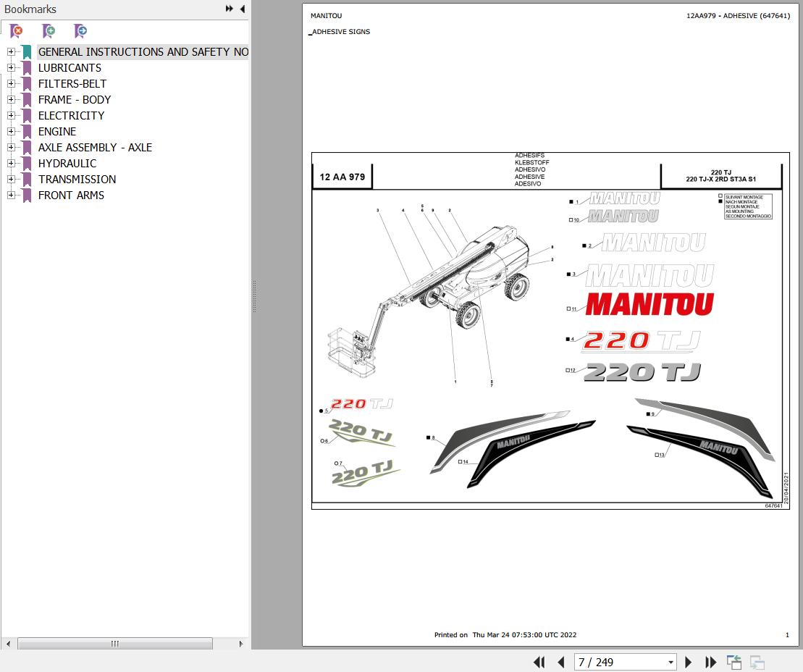Viewport: 803px width, 672px height.
Task: Click the "Printed on Thu Mar 24" footer text
Action: click(x=505, y=634)
